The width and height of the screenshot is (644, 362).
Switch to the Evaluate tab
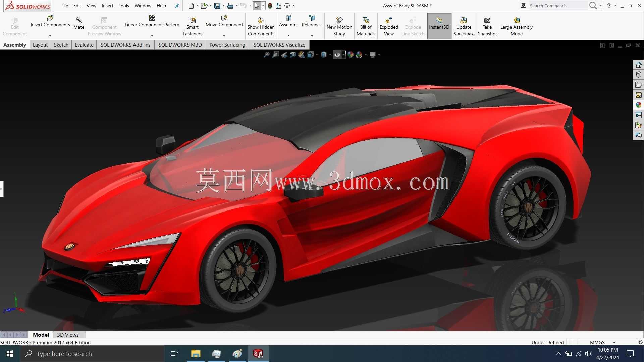[84, 45]
